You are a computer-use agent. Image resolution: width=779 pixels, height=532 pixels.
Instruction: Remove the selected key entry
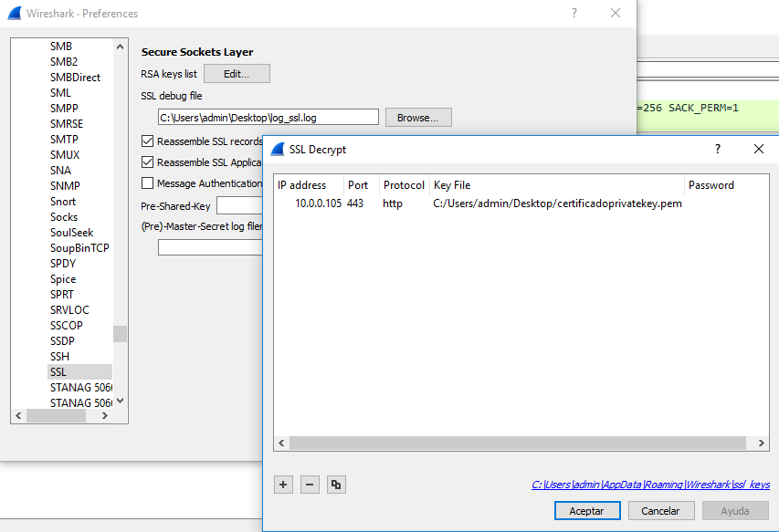(310, 485)
